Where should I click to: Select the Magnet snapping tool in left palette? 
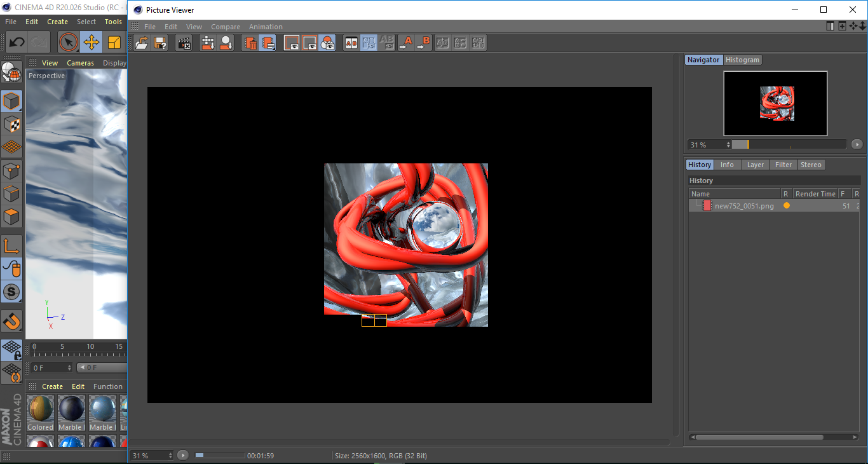point(11,321)
